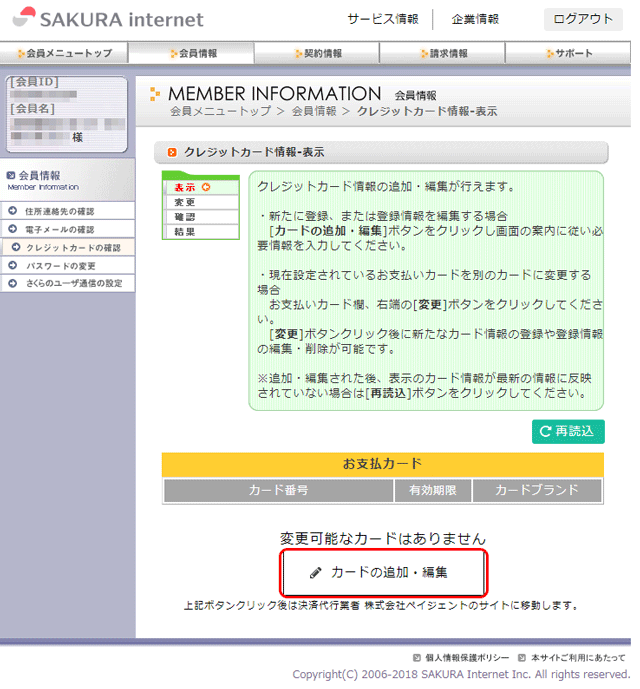Select さくらのユーザ通信の設定 in sidebar
The image size is (640, 689).
point(73,283)
